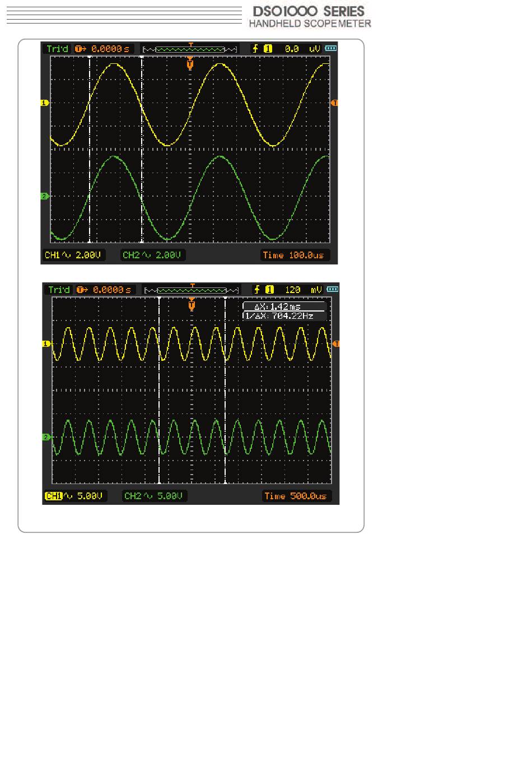This screenshot has height=762, width=532.
Task: Click the left dashed cursor line on upper screen
Action: point(90,150)
